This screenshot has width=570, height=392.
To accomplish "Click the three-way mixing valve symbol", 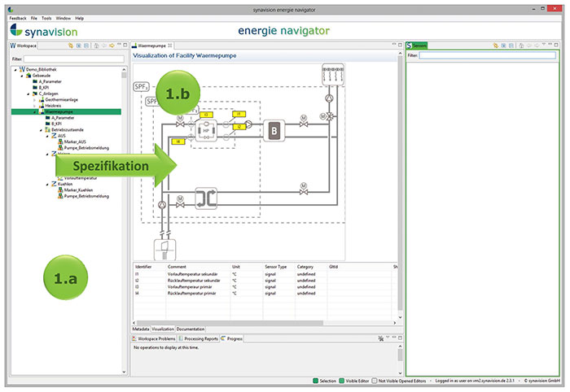I will pos(330,116).
